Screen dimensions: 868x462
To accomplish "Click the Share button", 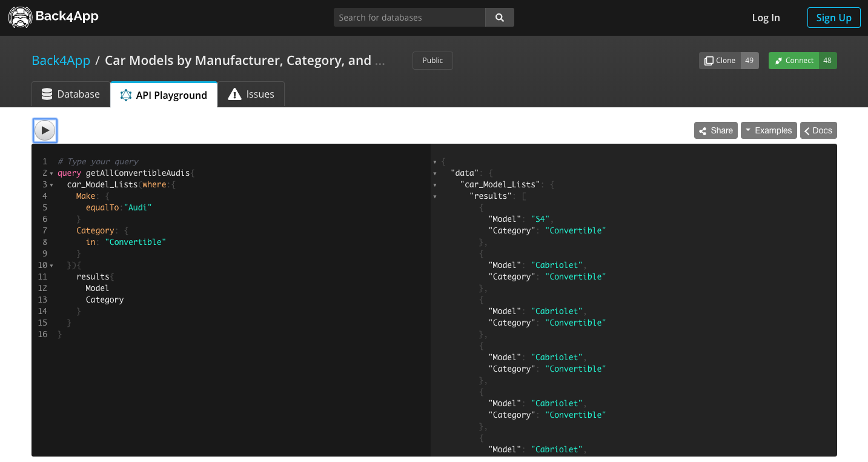I will point(716,130).
